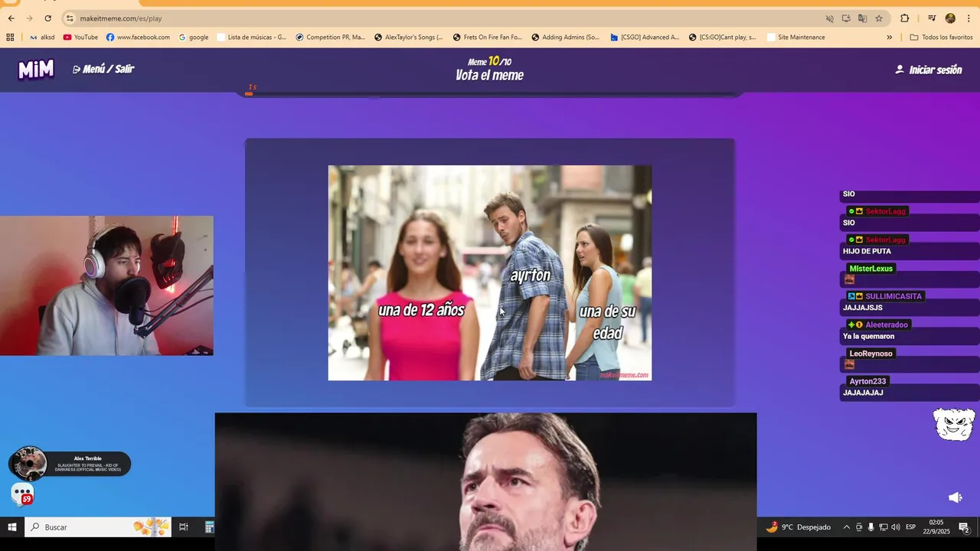The height and width of the screenshot is (551, 980).
Task: Click the 'HIJO DE PUTA' chat message
Action: coord(867,251)
